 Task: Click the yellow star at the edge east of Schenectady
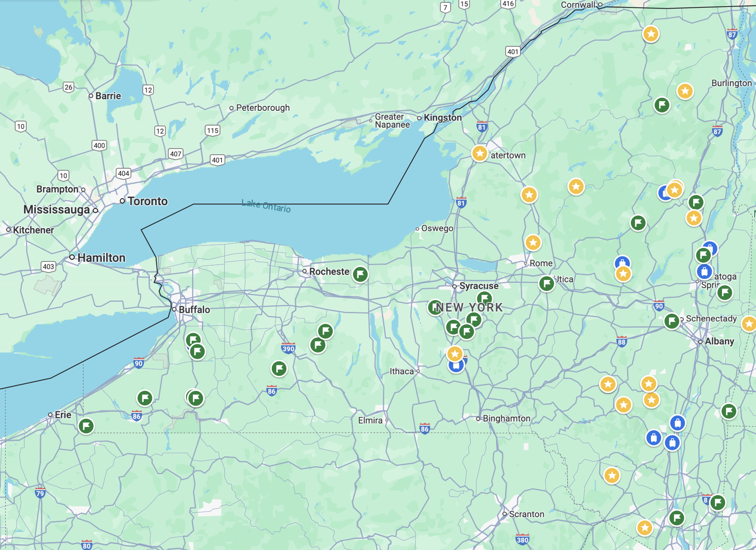click(x=749, y=324)
